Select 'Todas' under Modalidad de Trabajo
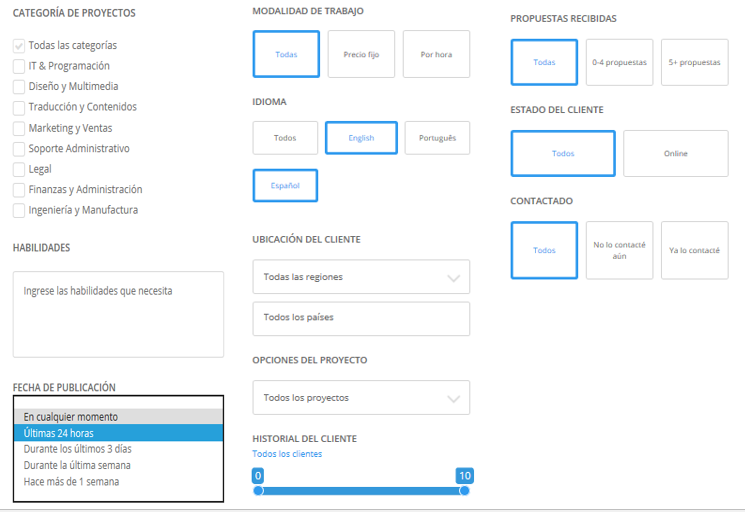Screen dimensions: 745x512 [x=286, y=54]
